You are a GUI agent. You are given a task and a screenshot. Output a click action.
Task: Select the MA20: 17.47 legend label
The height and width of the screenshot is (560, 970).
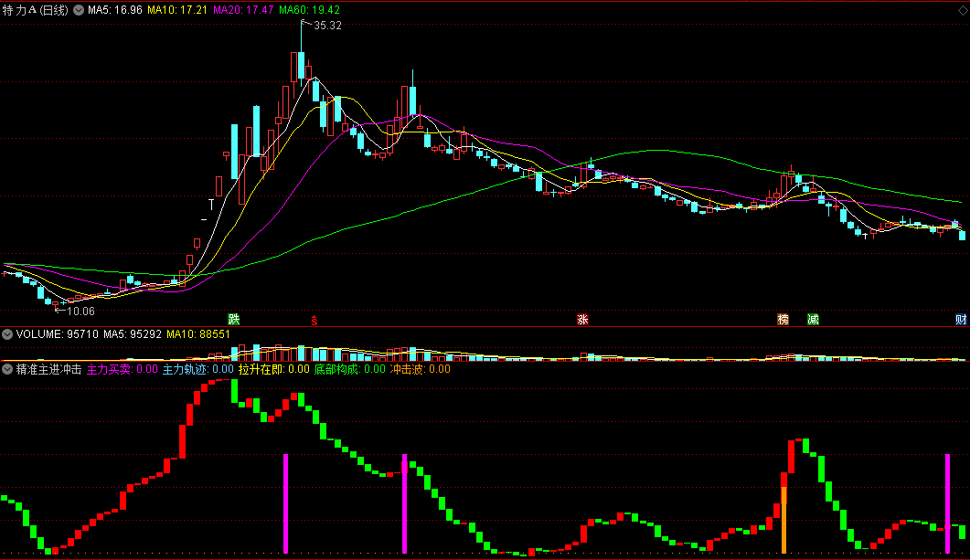point(243,10)
